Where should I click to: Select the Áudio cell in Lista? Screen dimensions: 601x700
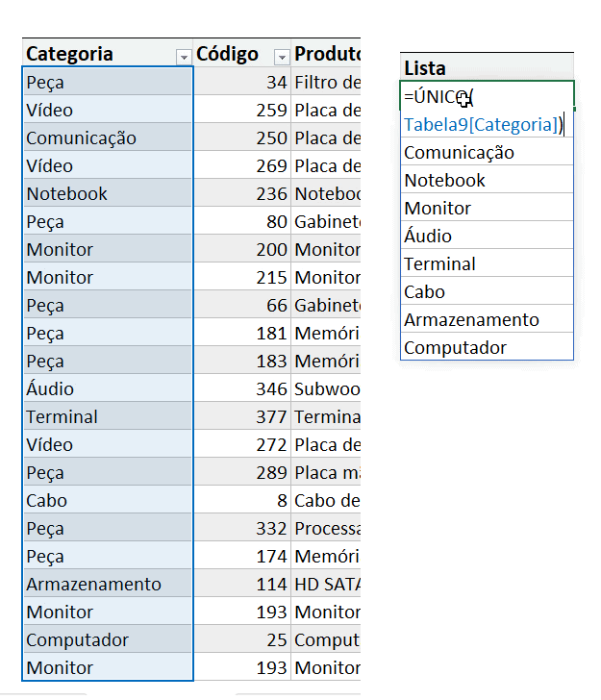pos(487,236)
